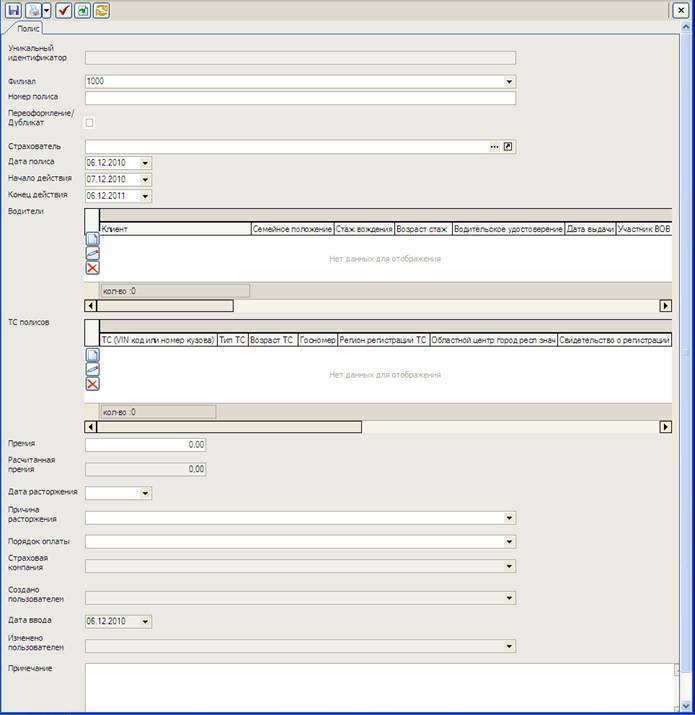Click the red checkmark toolbar icon

coord(63,9)
